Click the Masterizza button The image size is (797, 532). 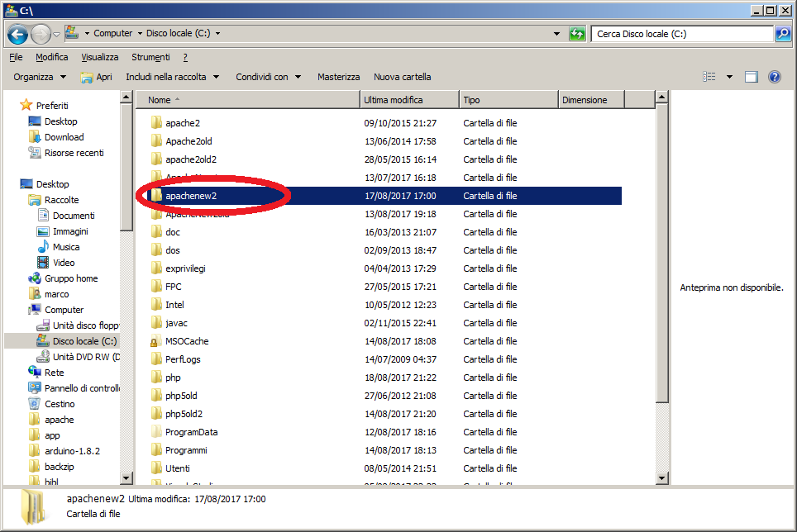click(x=338, y=77)
